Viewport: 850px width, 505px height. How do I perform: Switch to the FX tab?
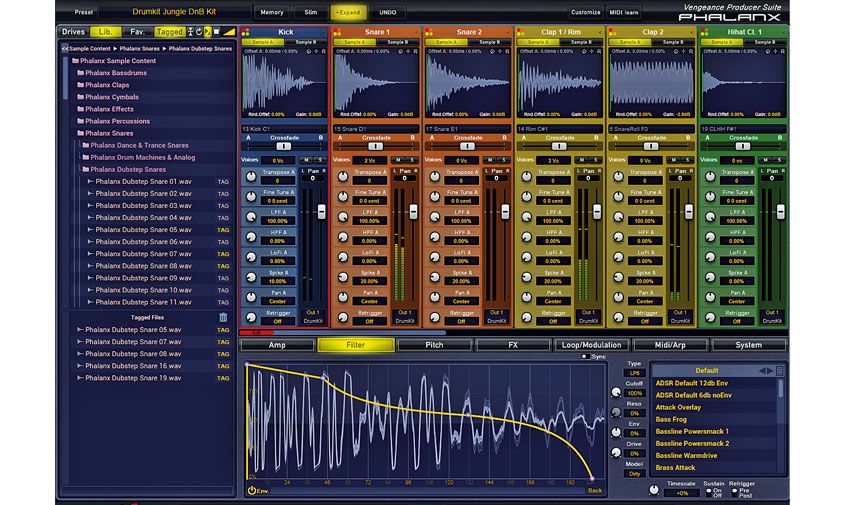(513, 345)
